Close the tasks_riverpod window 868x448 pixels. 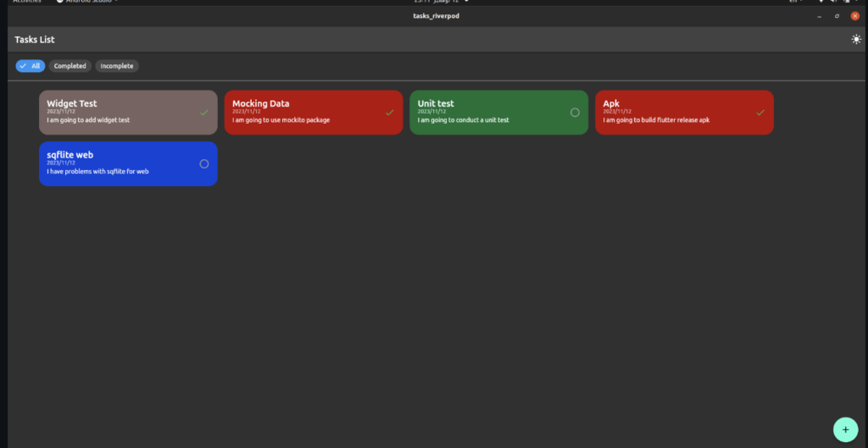(854, 16)
